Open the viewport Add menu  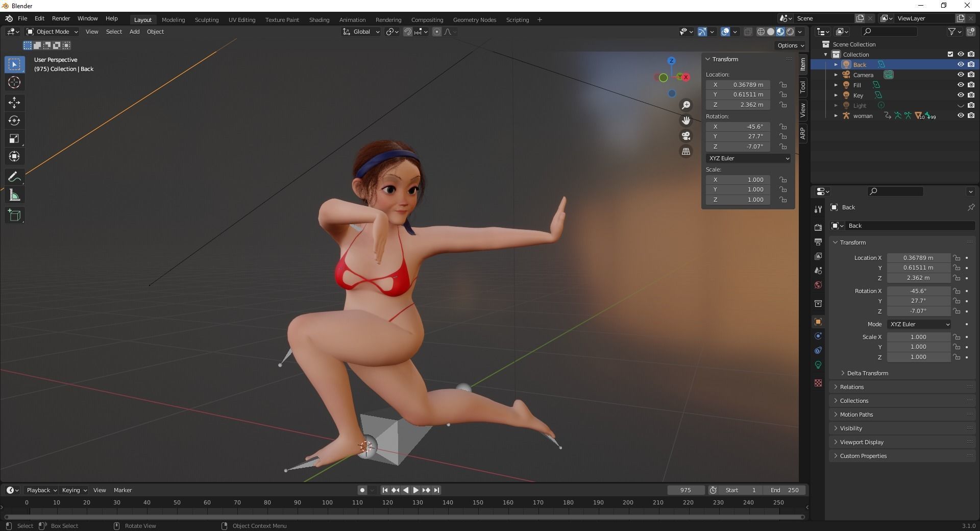(x=134, y=32)
